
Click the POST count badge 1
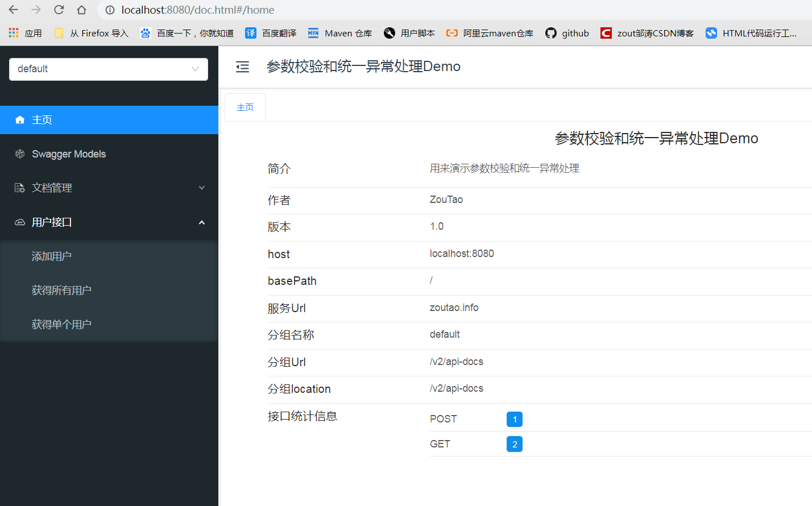(x=515, y=419)
